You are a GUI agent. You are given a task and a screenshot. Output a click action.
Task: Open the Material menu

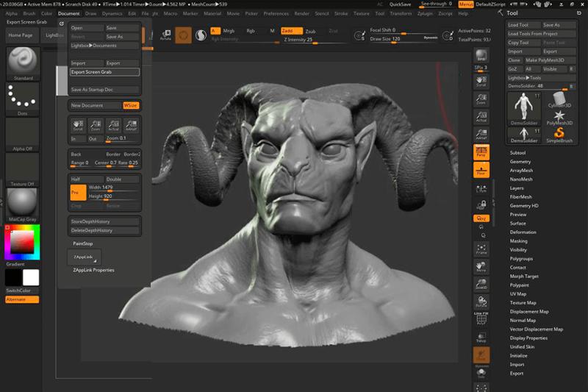tap(212, 13)
